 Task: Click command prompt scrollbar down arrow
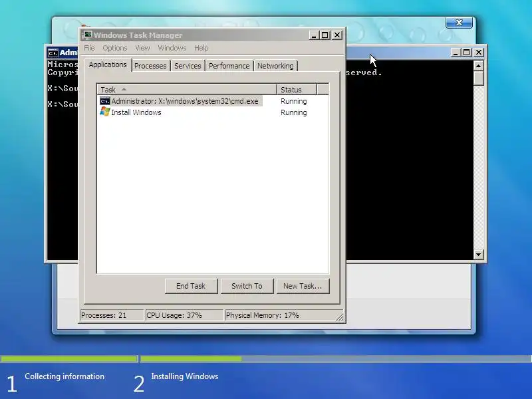pyautogui.click(x=478, y=255)
